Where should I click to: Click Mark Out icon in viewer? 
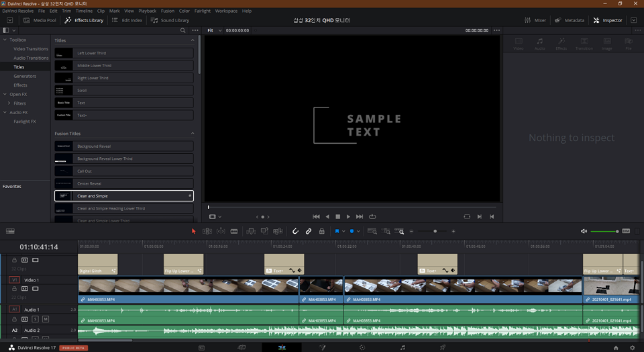coord(492,217)
